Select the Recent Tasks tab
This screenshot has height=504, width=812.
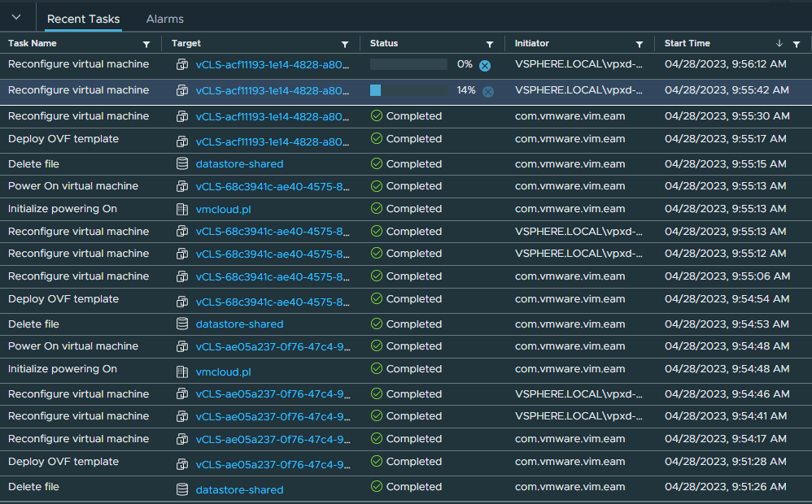[x=83, y=19]
